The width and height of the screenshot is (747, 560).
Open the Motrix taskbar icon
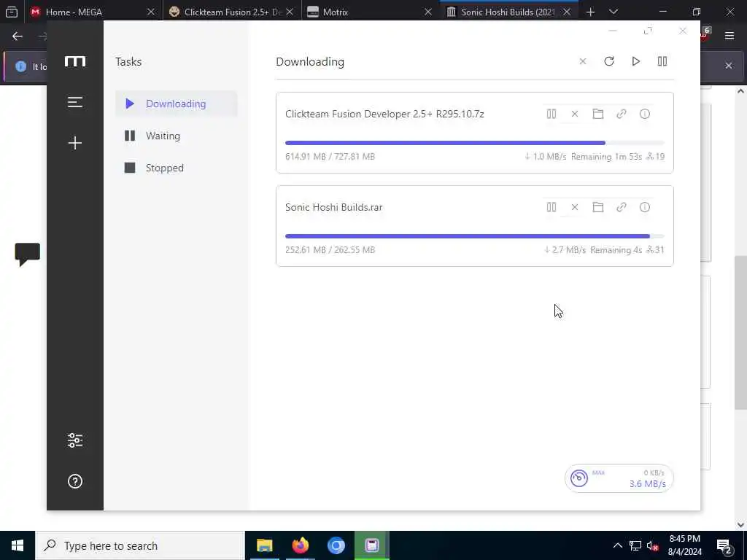pos(371,545)
